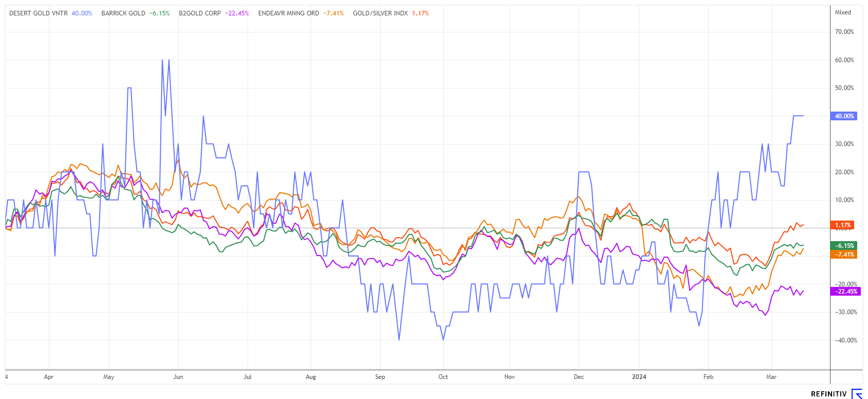Click the -40.00% label on the price scale
Viewport: 868px width, 399px height.
(844, 340)
